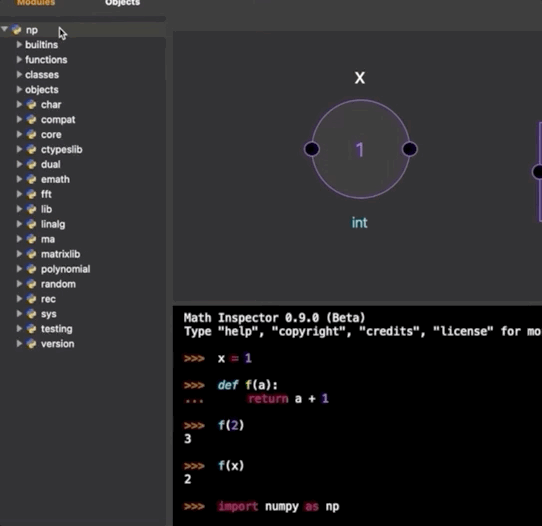Viewport: 542px width, 526px height.
Task: Select the Python icon for random module
Action: 31,284
